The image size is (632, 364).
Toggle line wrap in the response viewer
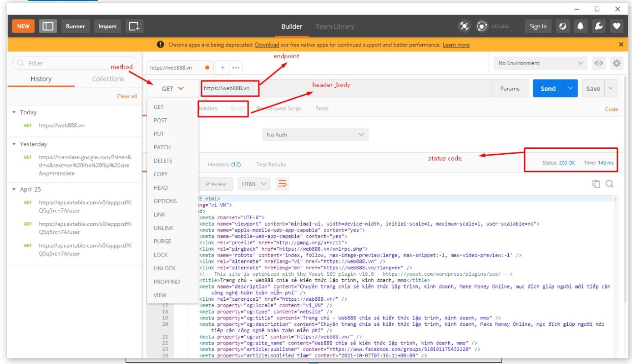coord(283,184)
